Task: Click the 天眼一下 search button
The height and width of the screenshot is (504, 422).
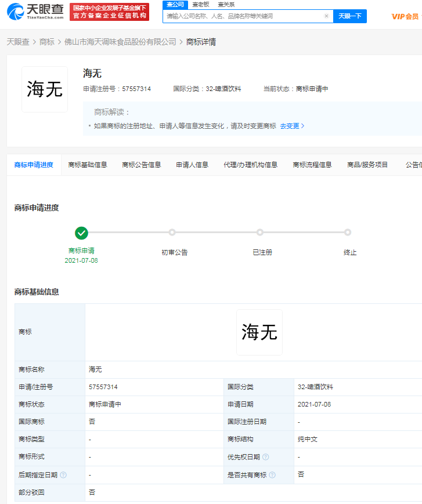Action: (x=350, y=16)
